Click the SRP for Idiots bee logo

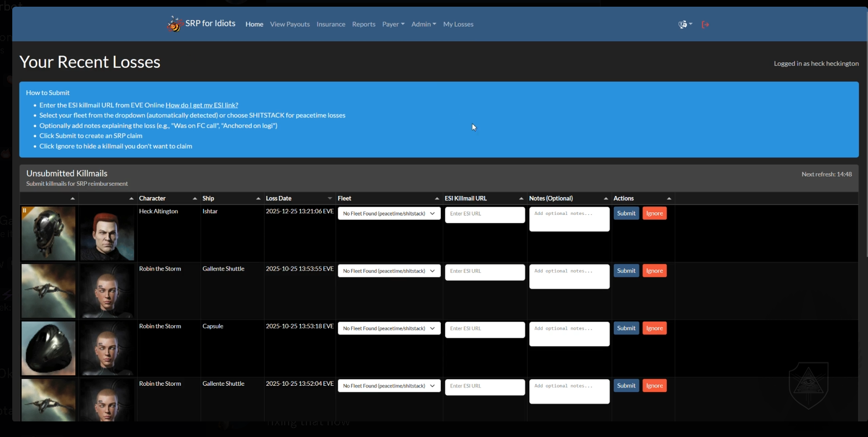pyautogui.click(x=174, y=24)
